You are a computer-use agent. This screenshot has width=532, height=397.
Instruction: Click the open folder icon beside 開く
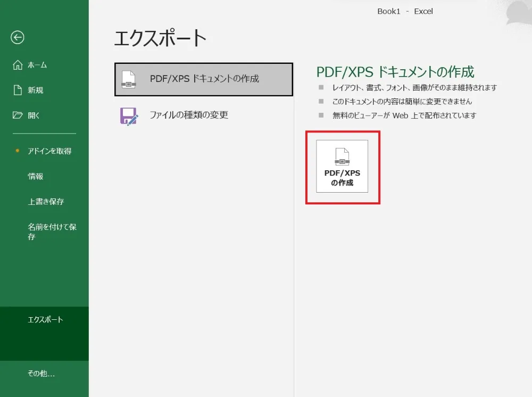pyautogui.click(x=18, y=115)
